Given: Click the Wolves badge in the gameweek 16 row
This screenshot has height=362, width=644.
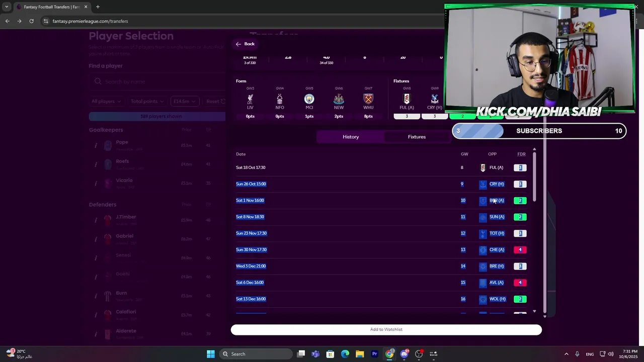Looking at the screenshot, I should tap(483, 299).
